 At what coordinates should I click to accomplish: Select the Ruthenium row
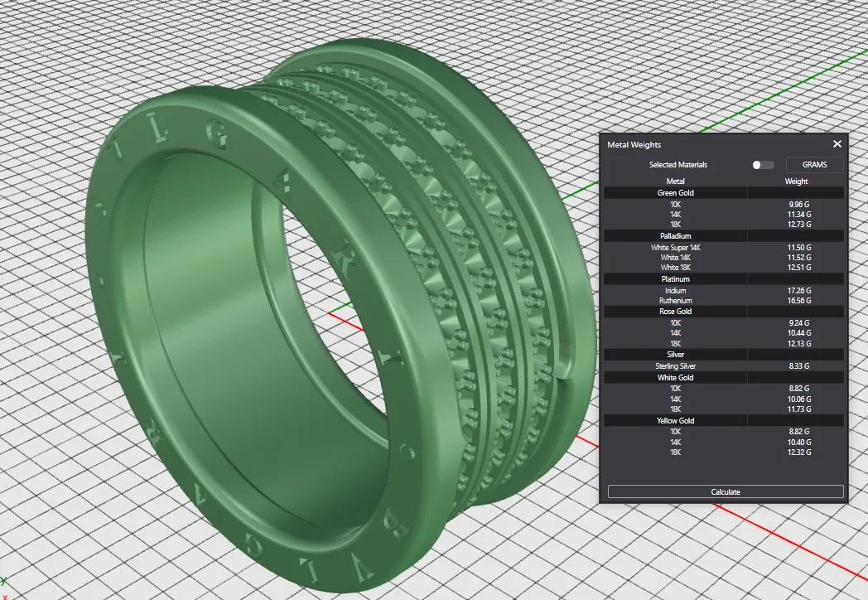point(724,301)
